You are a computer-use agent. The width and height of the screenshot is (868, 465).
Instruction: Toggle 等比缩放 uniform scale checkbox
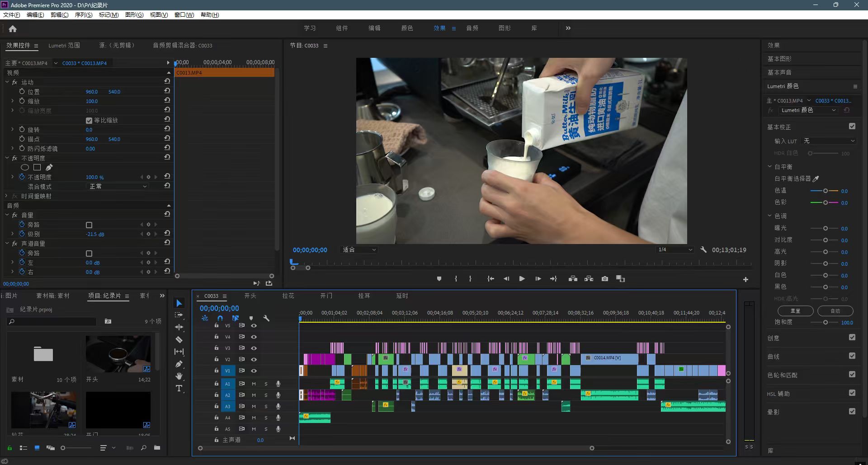[89, 120]
